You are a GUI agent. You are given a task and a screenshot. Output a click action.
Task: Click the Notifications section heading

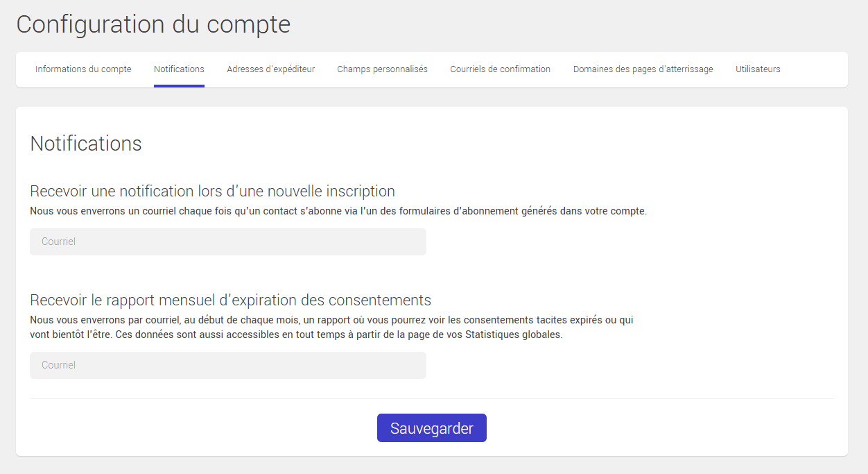point(85,144)
